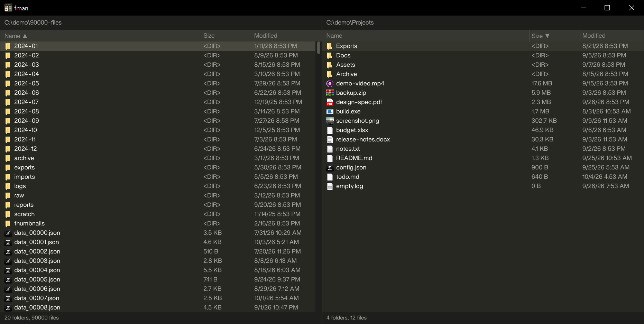Sort right pane by Name column header
644x324 pixels.
coord(426,36)
